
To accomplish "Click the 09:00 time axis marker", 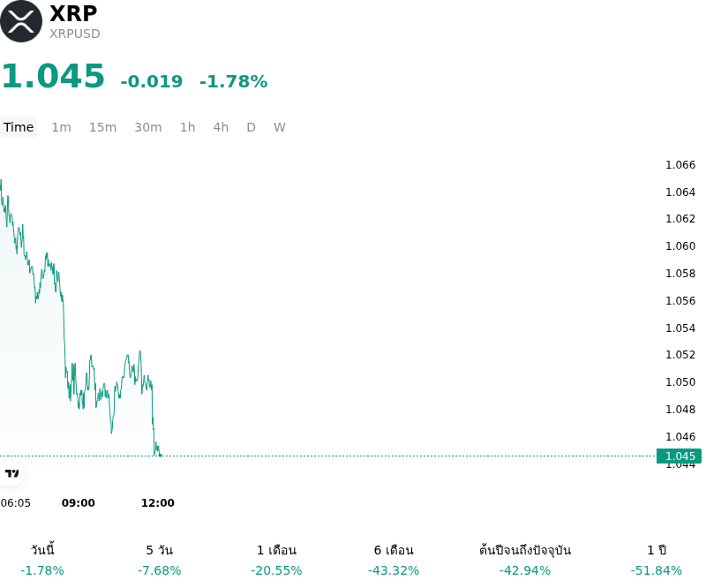I will pyautogui.click(x=79, y=503).
